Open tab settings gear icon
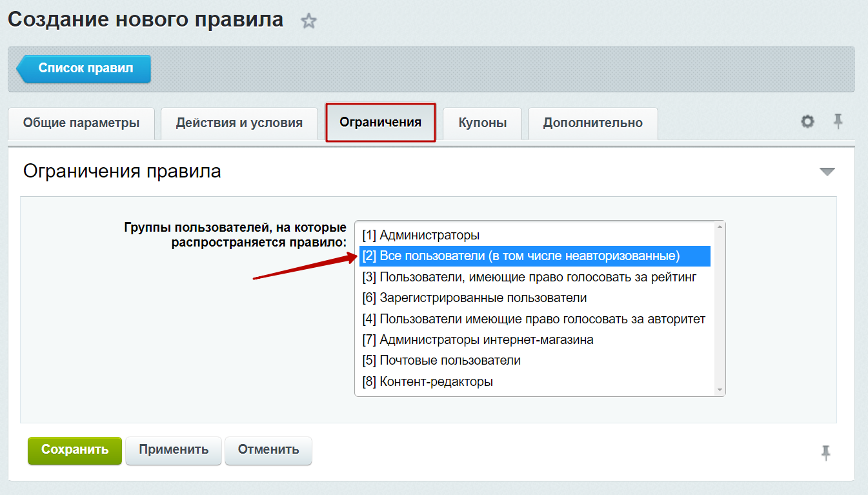 tap(807, 121)
